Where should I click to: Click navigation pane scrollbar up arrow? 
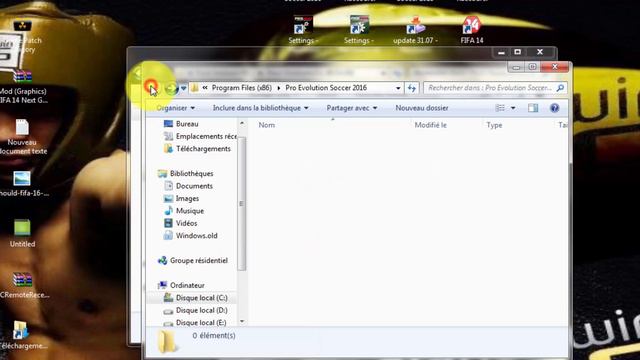click(242, 123)
